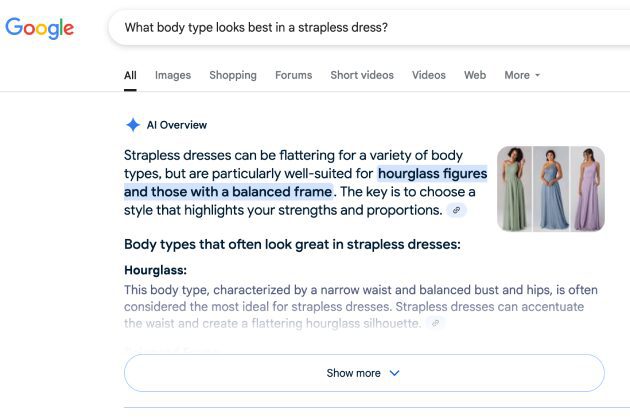The height and width of the screenshot is (419, 630).
Task: Click the link icon after the Hourglass paragraph
Action: point(435,323)
